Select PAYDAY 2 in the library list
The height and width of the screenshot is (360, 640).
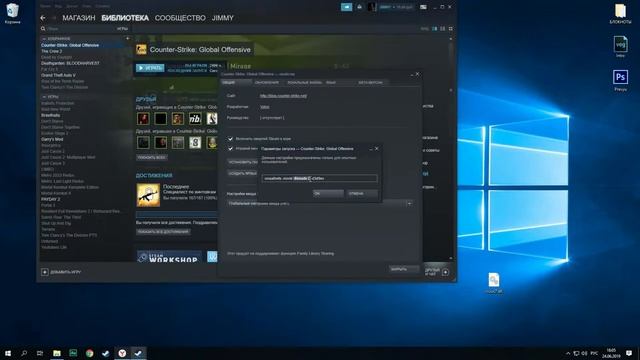click(x=50, y=199)
